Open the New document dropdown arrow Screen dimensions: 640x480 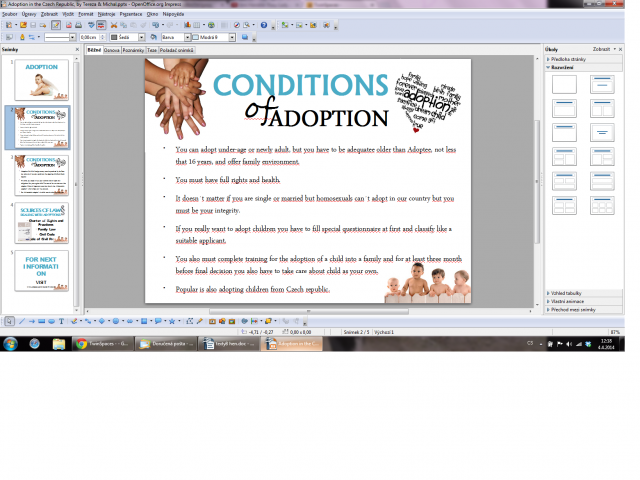pyautogui.click(x=16, y=25)
